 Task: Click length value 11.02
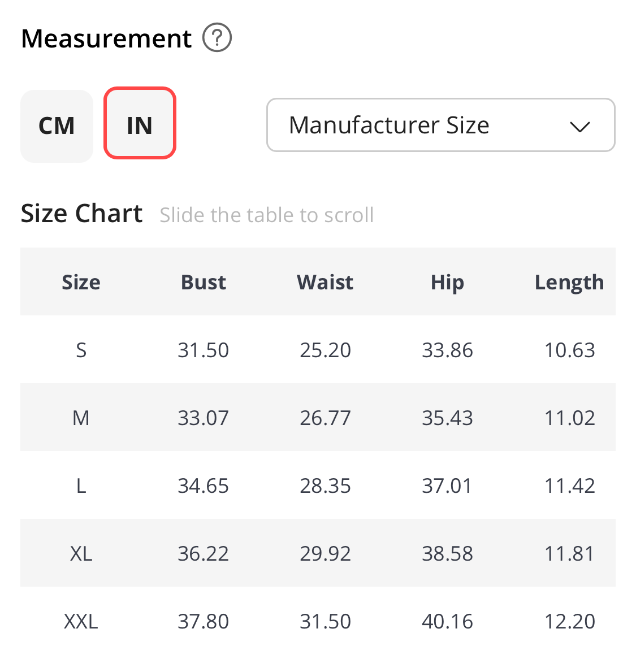tap(569, 418)
